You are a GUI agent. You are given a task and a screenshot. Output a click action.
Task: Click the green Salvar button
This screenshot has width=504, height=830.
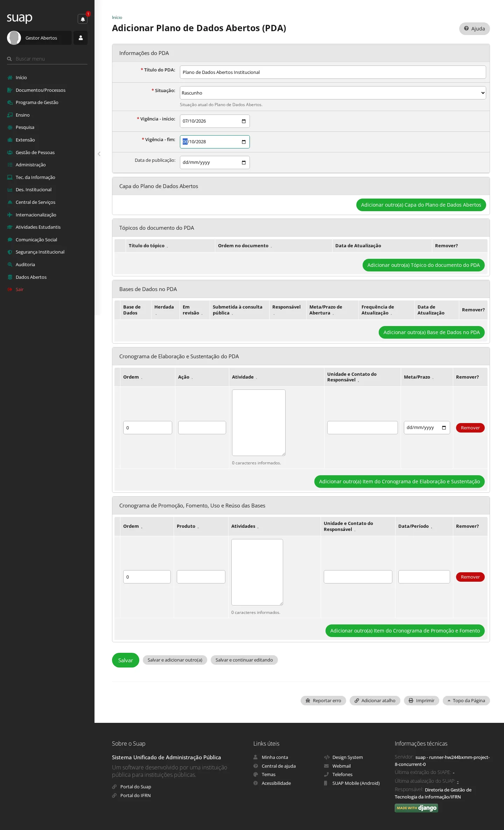click(125, 660)
